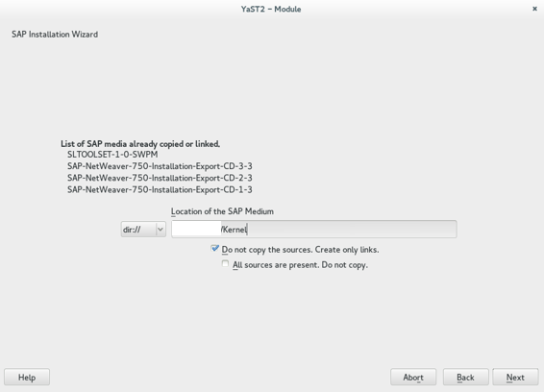Open the Help button

(27, 377)
